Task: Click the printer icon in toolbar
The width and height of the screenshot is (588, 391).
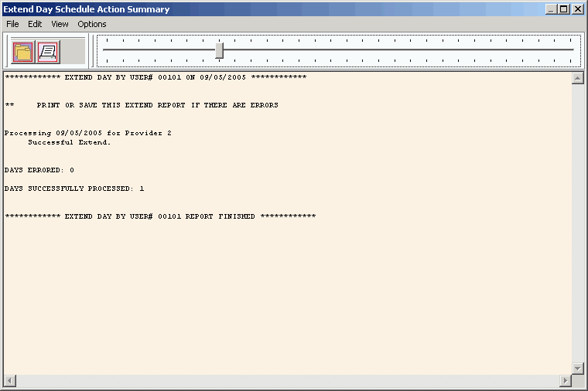Action: click(48, 52)
